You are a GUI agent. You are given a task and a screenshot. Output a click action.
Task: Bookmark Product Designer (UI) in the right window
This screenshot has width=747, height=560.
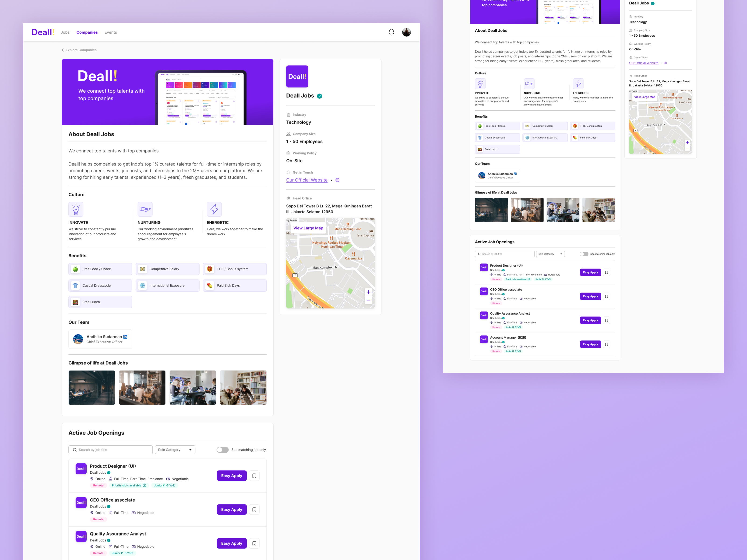point(606,272)
